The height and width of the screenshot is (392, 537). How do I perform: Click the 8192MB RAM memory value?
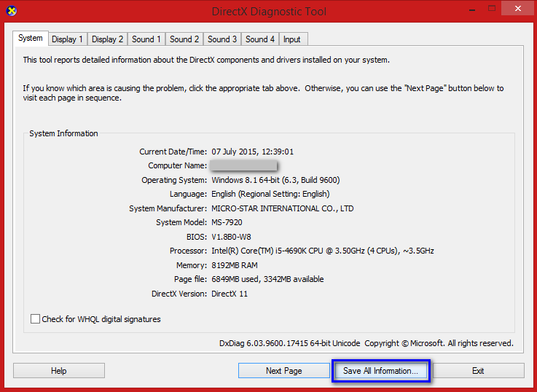(235, 265)
